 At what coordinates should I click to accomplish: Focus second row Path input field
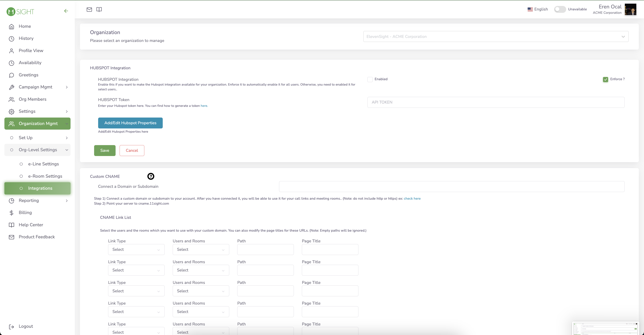[x=265, y=270]
